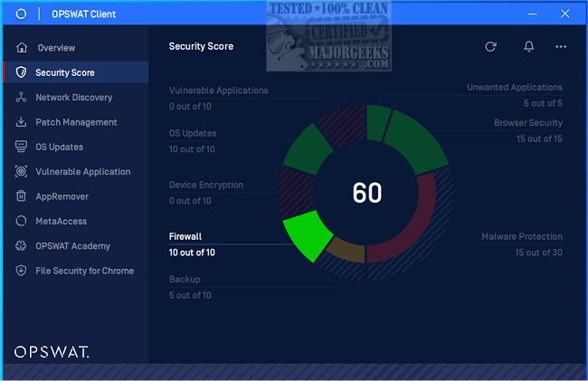The height and width of the screenshot is (381, 588).
Task: Select Malware Protection score category
Action: click(x=522, y=236)
